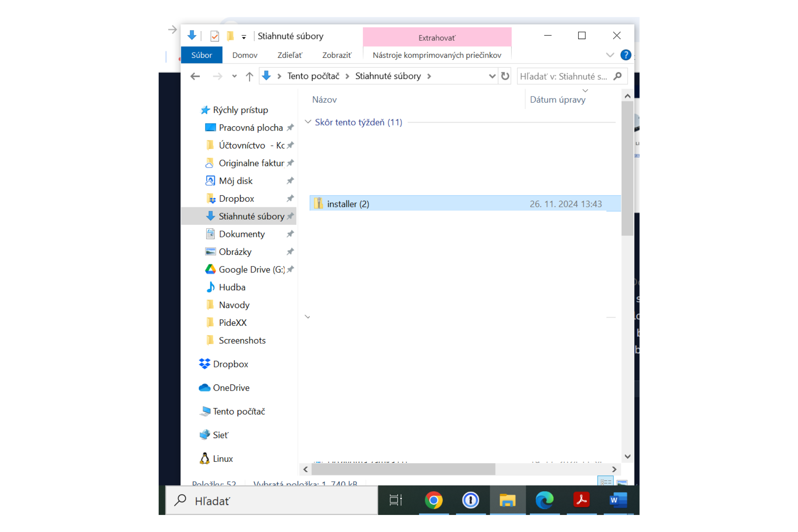Open the Customize Quick Access Toolbar dropdown
The width and height of the screenshot is (798, 532).
[244, 37]
